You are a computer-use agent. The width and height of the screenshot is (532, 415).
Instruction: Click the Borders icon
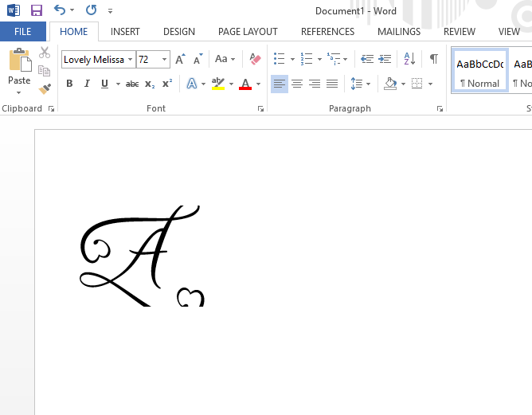417,84
